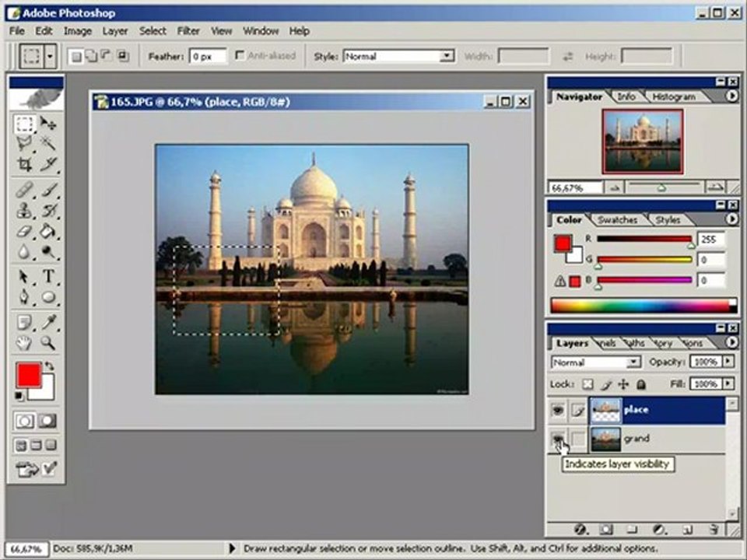This screenshot has height=560, width=747.
Task: Select the Paint Bucket tool
Action: coord(48,232)
